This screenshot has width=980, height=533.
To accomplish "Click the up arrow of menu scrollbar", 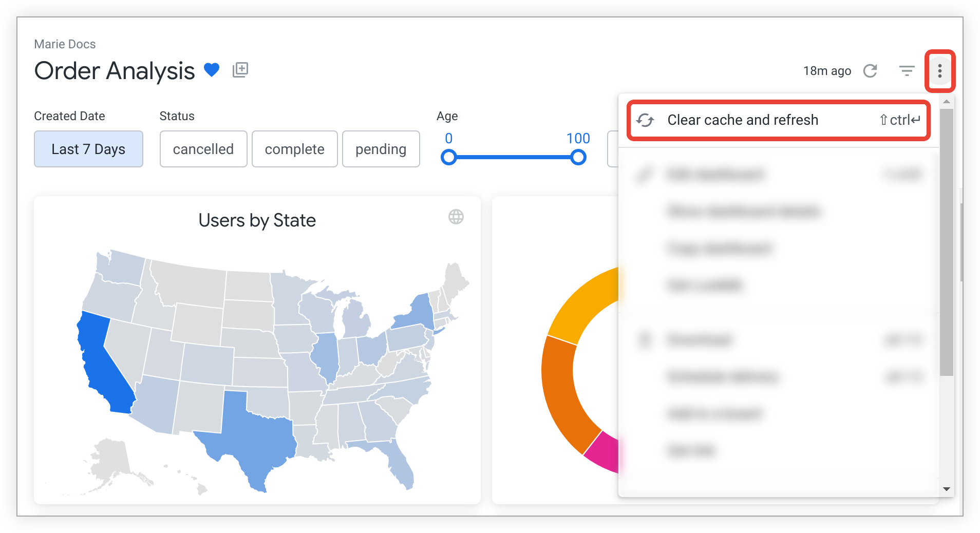I will point(947,102).
